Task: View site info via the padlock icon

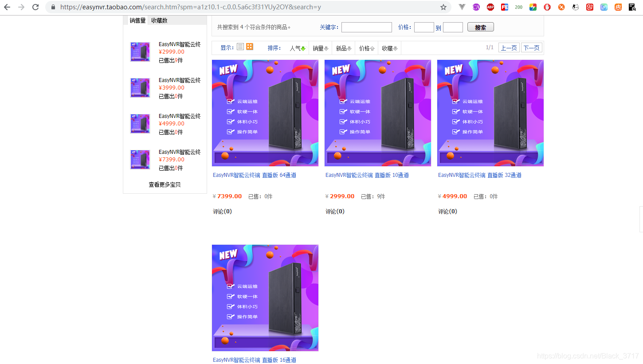Action: click(53, 7)
